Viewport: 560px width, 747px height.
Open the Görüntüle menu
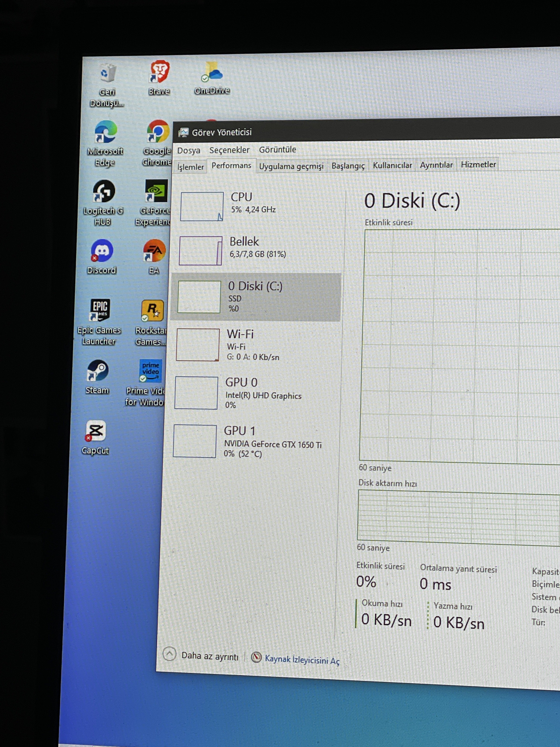[277, 149]
